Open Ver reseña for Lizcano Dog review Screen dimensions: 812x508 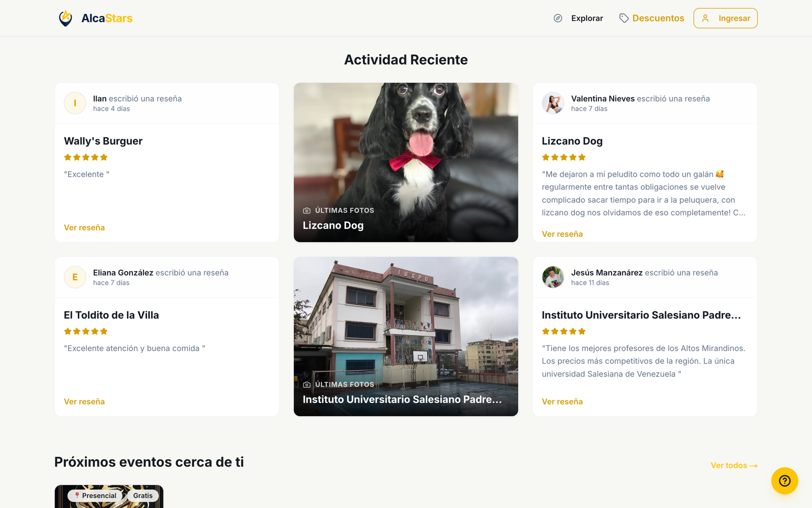click(562, 234)
